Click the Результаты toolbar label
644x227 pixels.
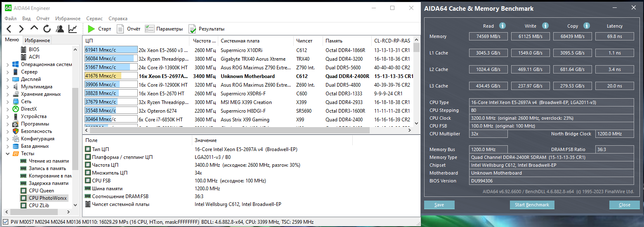pos(212,29)
